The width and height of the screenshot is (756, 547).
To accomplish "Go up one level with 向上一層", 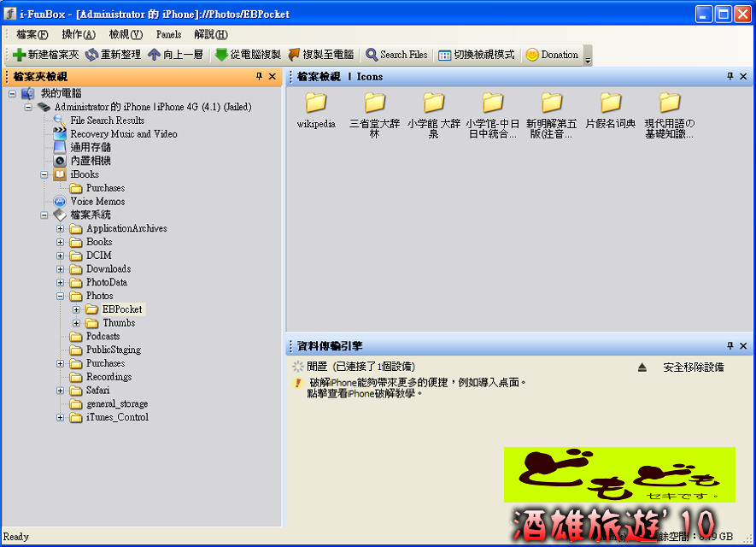I will 155,55.
